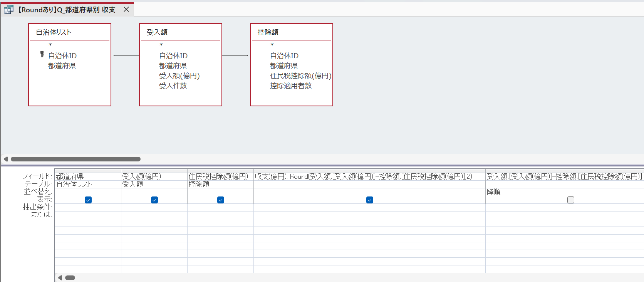The width and height of the screenshot is (644, 282).
Task: Toggle 表示 checkbox for 住民税控除額(億円) column
Action: tap(221, 200)
